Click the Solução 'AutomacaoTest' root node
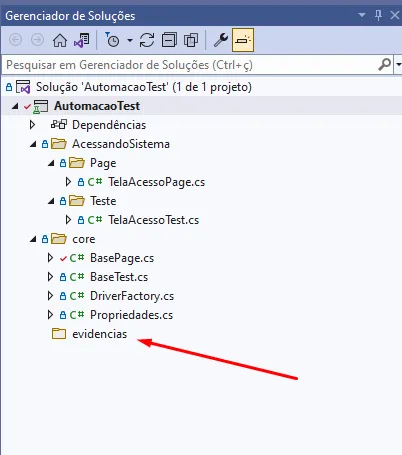 click(x=144, y=87)
